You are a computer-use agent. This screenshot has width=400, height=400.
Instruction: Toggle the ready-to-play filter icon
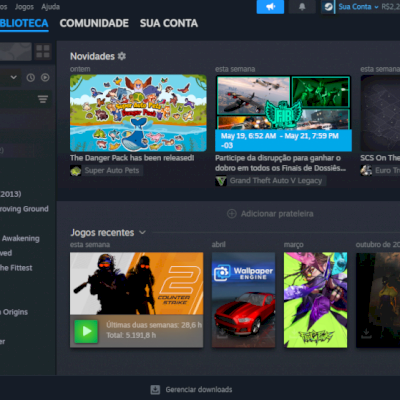click(45, 77)
